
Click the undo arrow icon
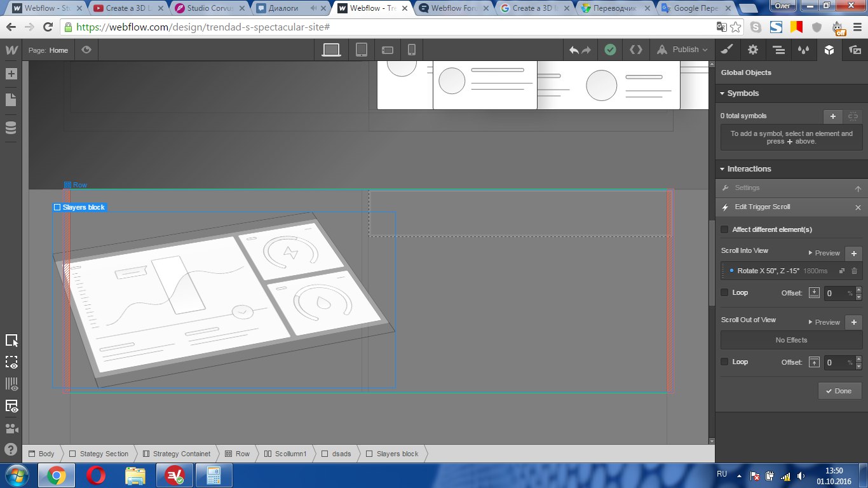[574, 50]
